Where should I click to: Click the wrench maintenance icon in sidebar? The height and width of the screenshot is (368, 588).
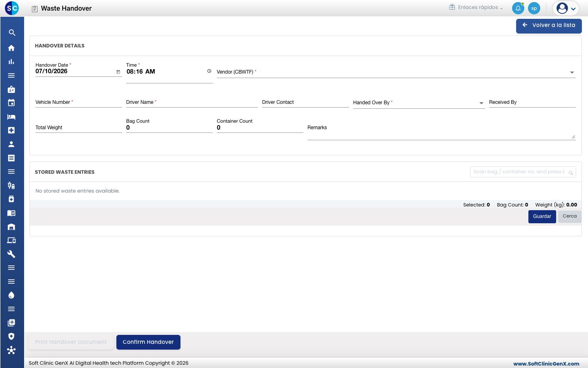[x=11, y=254]
